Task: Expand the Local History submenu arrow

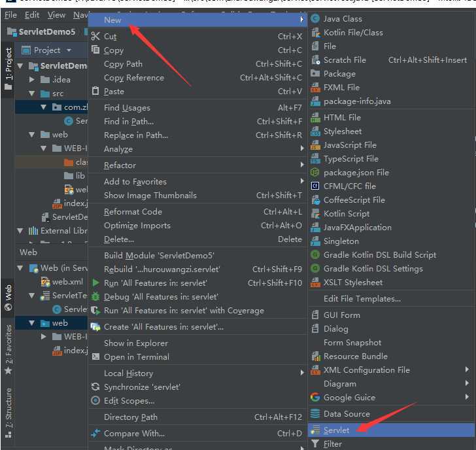Action: (302, 373)
